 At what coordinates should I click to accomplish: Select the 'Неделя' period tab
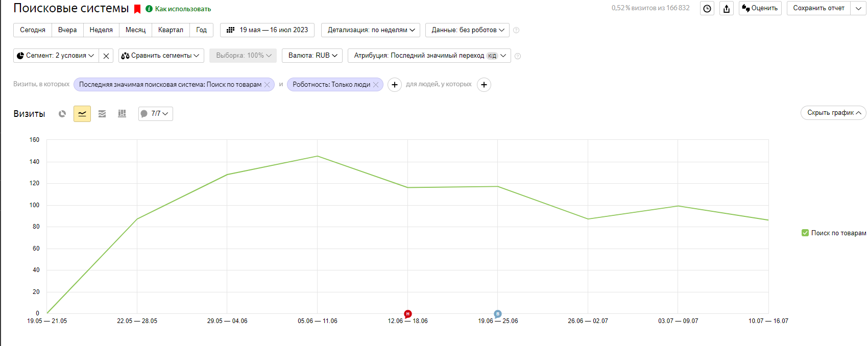point(101,30)
